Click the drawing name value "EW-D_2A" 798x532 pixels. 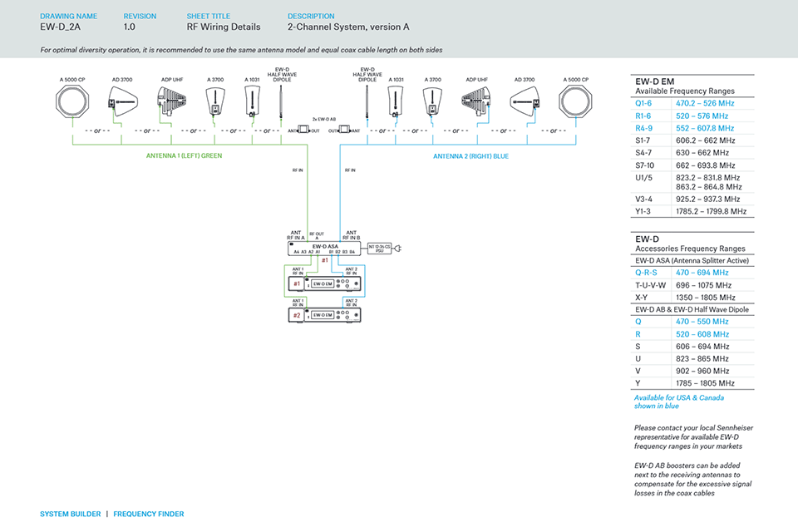pos(61,27)
